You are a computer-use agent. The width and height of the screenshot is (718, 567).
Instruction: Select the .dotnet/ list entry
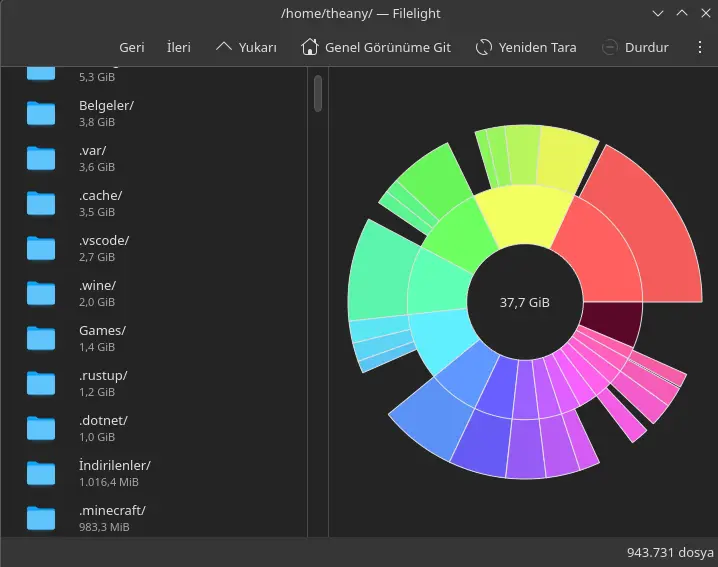[153, 428]
